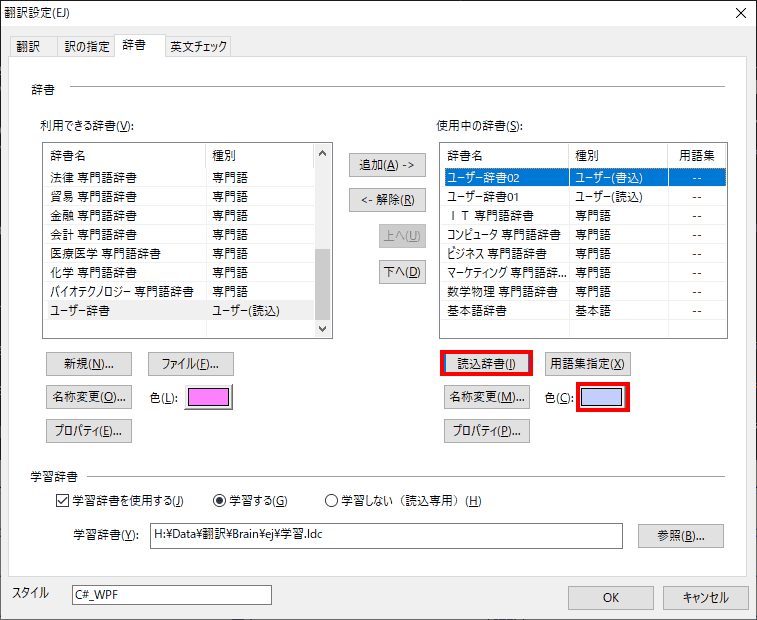Select ＩＴ 専門語辞書 row
The width and height of the screenshot is (757, 620).
pyautogui.click(x=584, y=215)
